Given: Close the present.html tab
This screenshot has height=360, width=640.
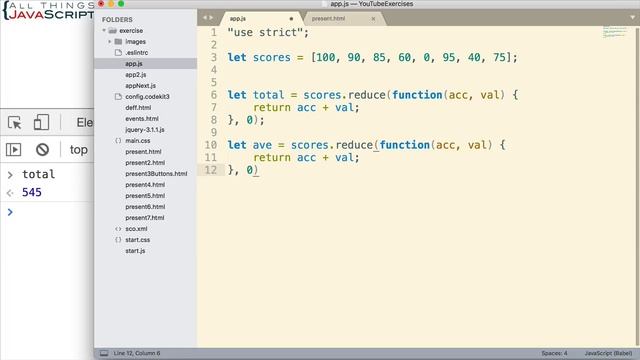Looking at the screenshot, I should click(x=373, y=19).
